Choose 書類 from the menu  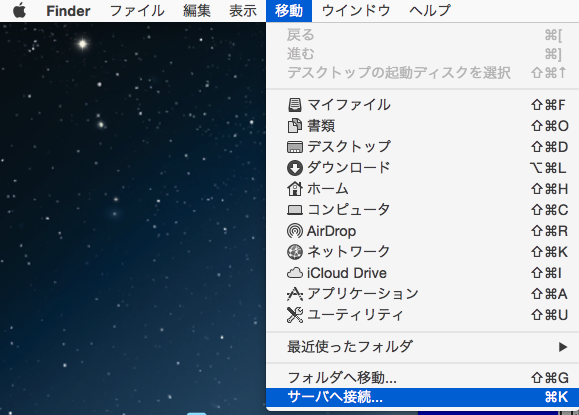[x=422, y=126]
